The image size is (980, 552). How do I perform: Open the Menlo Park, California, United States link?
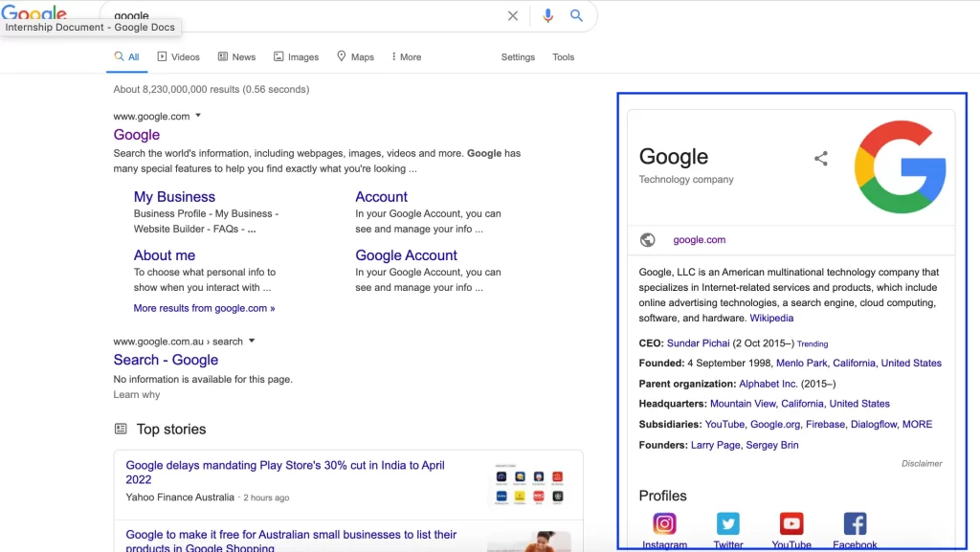pyautogui.click(x=858, y=363)
